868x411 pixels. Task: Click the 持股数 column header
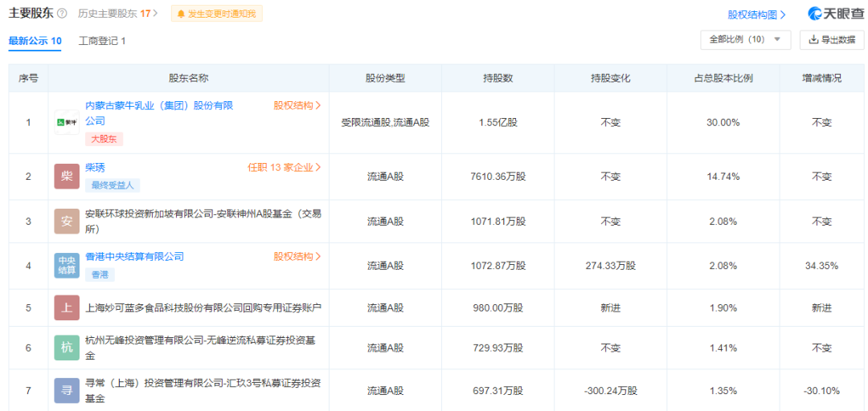coord(498,79)
